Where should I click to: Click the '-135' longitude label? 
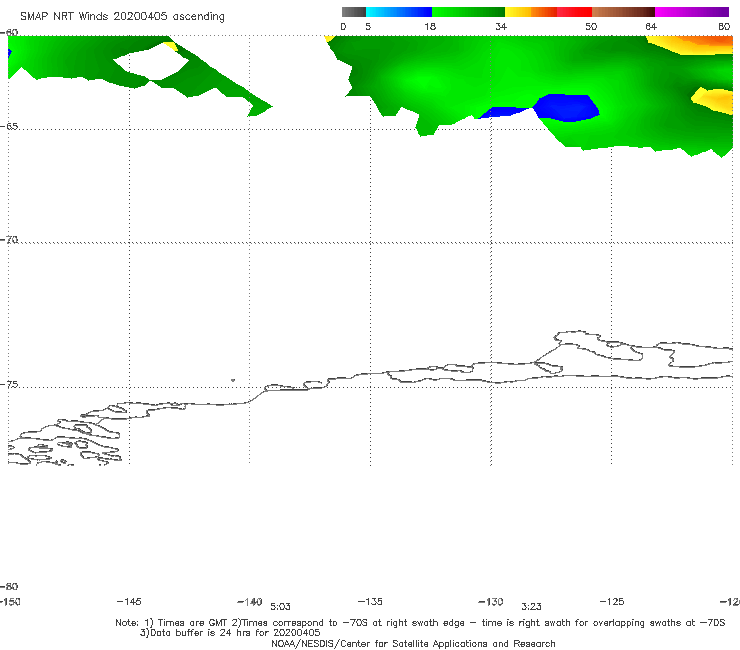pos(370,602)
